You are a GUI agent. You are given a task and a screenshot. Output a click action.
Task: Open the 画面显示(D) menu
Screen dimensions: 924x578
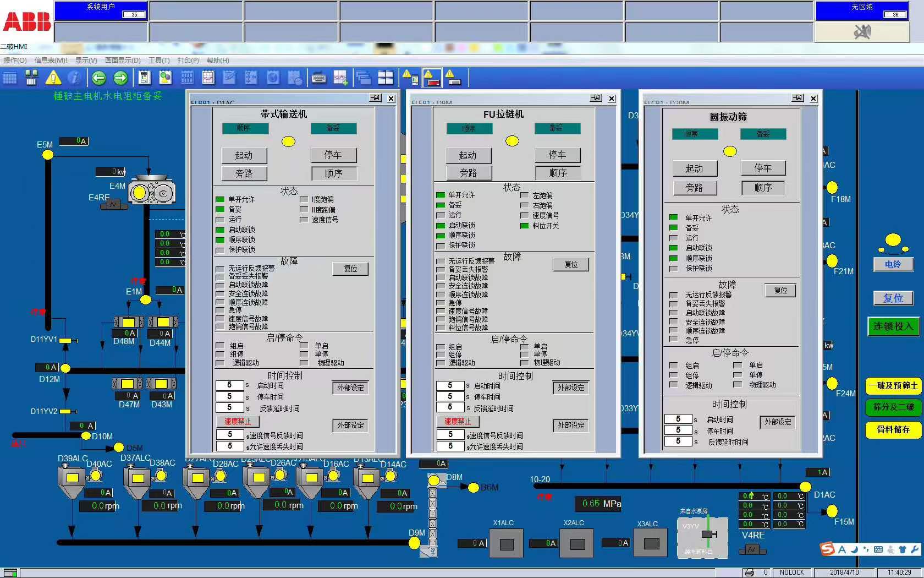tap(123, 60)
